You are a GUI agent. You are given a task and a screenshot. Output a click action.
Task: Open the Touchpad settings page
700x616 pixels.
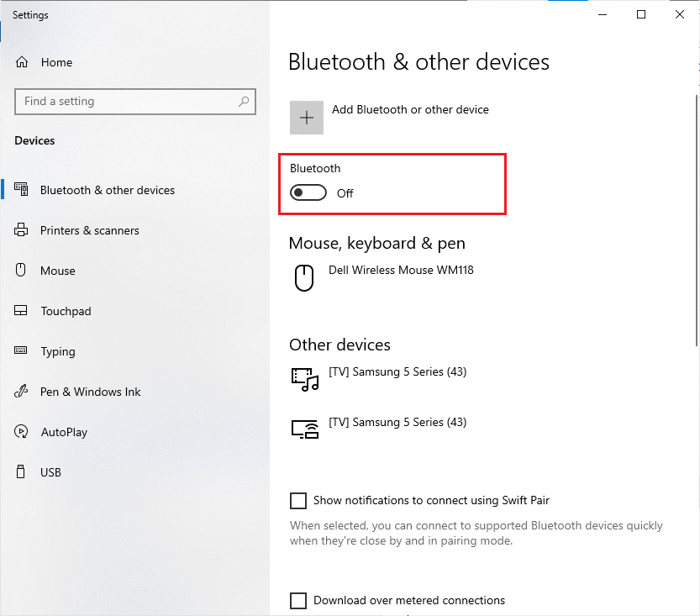pyautogui.click(x=66, y=312)
